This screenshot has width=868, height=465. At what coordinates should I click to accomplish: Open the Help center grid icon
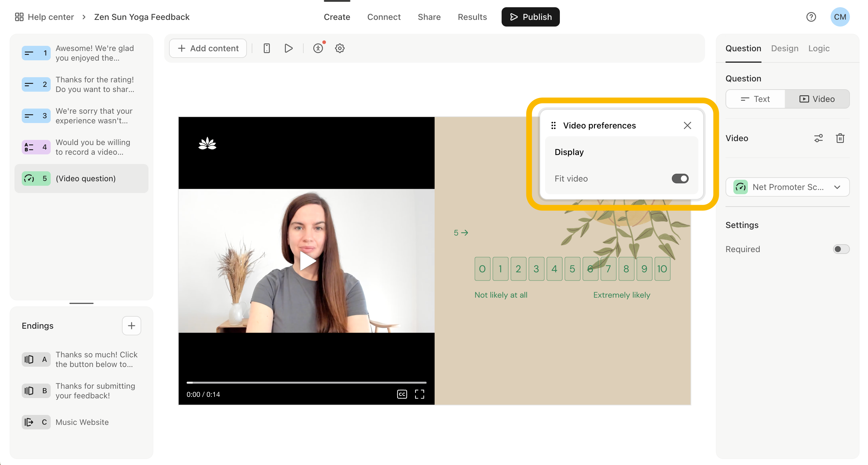[19, 17]
